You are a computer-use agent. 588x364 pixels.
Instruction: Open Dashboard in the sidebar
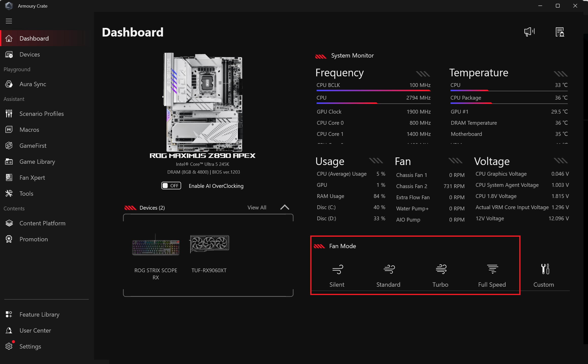(34, 39)
